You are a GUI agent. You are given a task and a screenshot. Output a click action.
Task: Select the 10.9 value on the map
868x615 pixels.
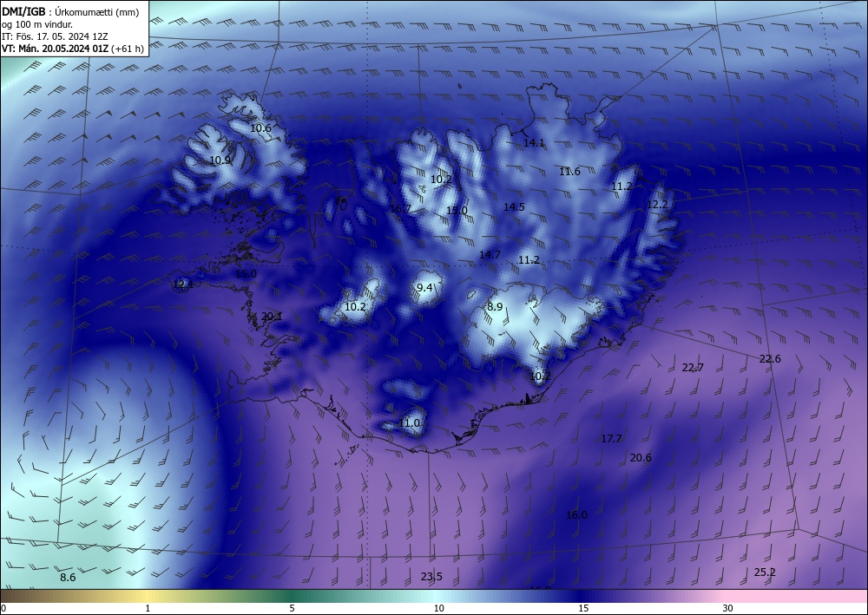pyautogui.click(x=220, y=160)
